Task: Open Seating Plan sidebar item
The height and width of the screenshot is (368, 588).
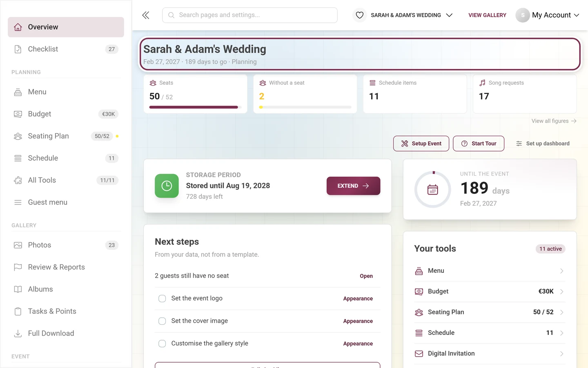Action: pos(66,136)
